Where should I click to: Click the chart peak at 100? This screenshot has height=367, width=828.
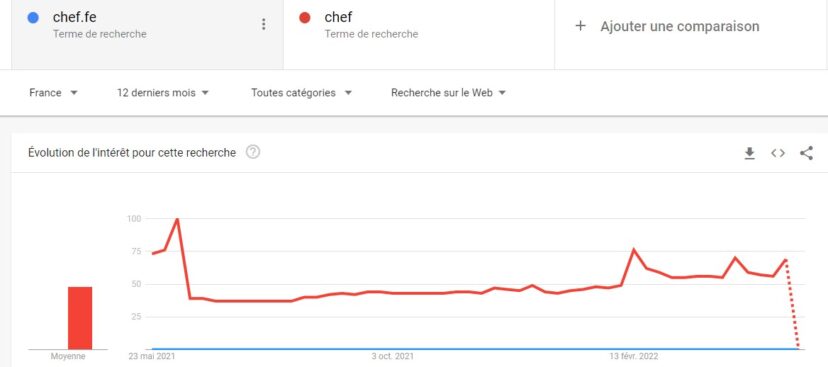coord(177,219)
